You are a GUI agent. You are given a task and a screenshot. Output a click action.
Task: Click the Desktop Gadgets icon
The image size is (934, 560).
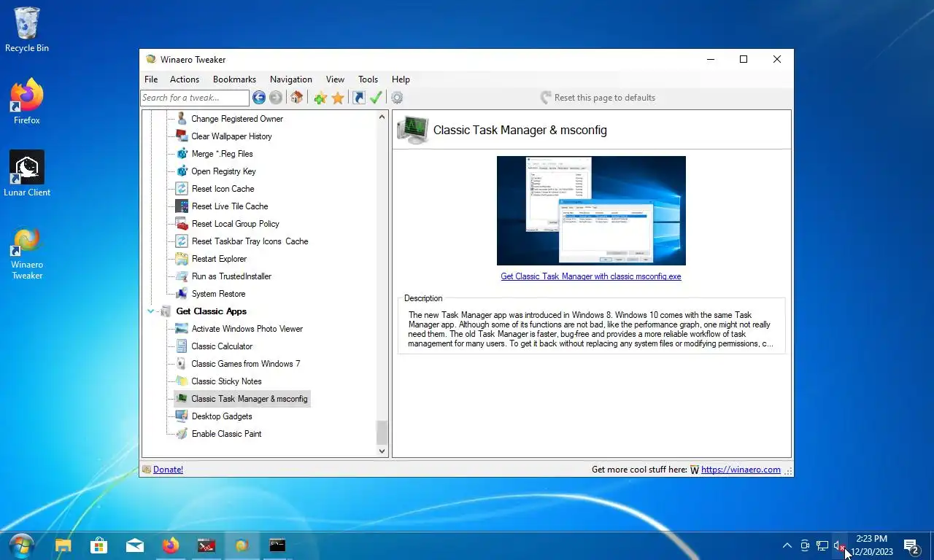click(182, 416)
